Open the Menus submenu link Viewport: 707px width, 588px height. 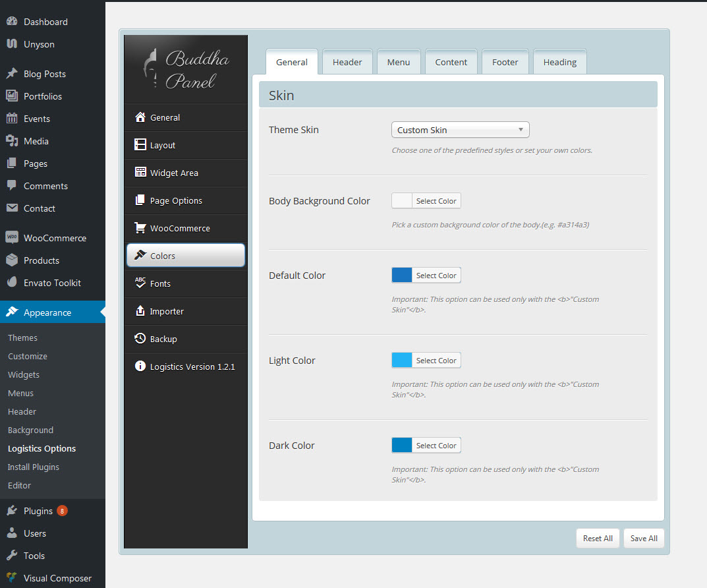(x=20, y=393)
